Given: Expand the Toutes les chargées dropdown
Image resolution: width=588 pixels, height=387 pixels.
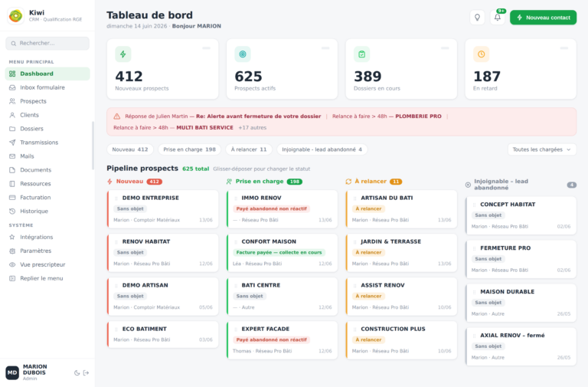Looking at the screenshot, I should pyautogui.click(x=542, y=149).
